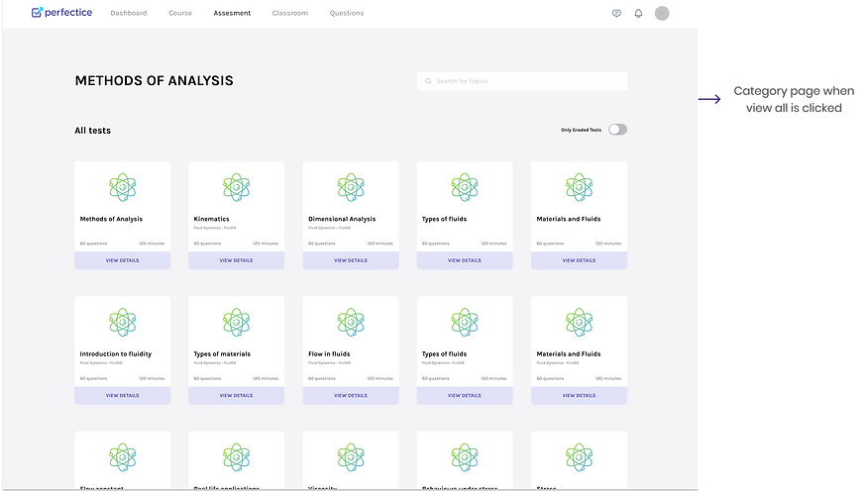
Task: Toggle the Only Graded Tests switch
Action: click(x=617, y=130)
